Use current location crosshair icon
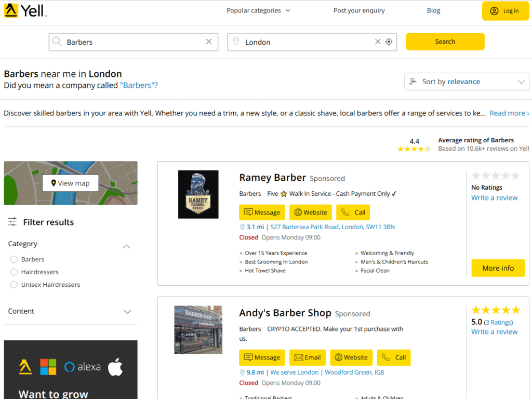The image size is (532, 399). (x=389, y=42)
